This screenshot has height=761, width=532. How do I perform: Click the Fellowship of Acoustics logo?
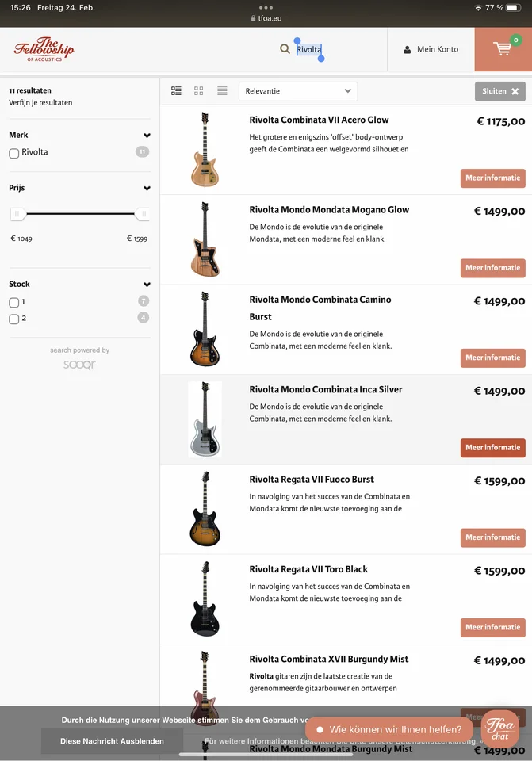coord(44,49)
